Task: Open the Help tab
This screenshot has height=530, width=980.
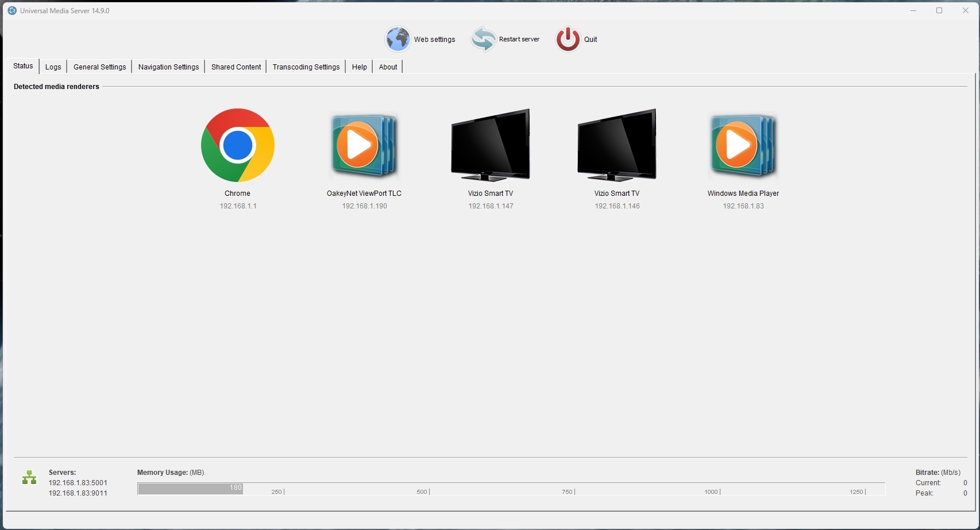Action: tap(360, 67)
